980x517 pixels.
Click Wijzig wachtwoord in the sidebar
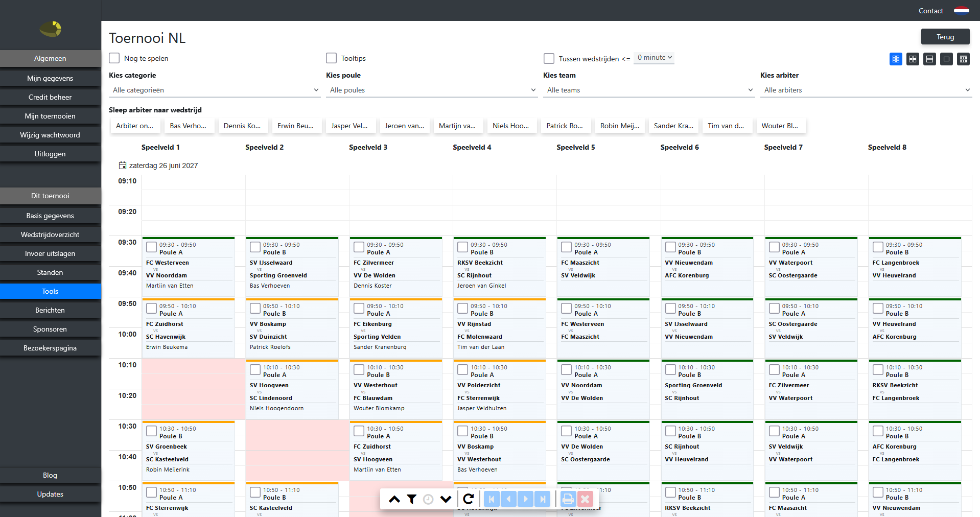click(x=50, y=135)
